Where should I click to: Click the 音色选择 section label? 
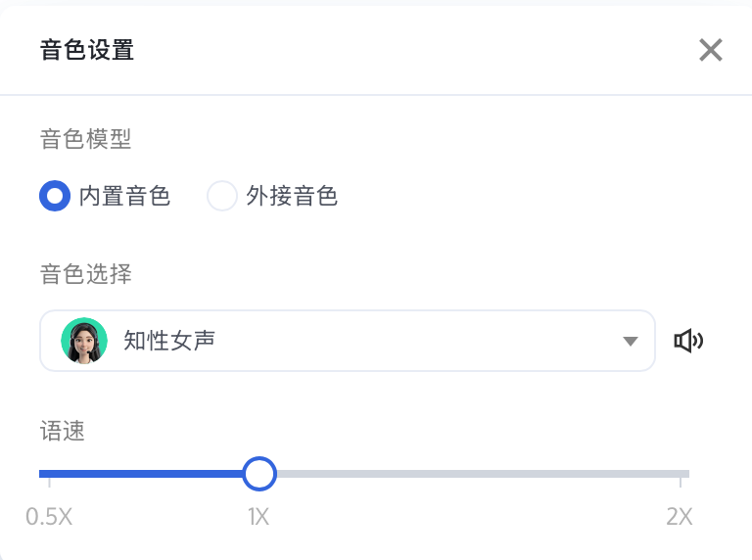pos(86,274)
